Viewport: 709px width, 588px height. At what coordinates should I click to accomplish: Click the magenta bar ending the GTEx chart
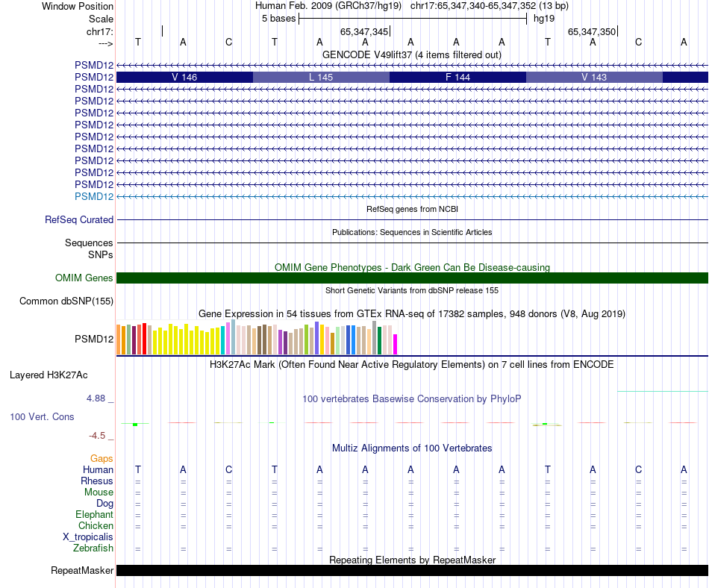(396, 345)
